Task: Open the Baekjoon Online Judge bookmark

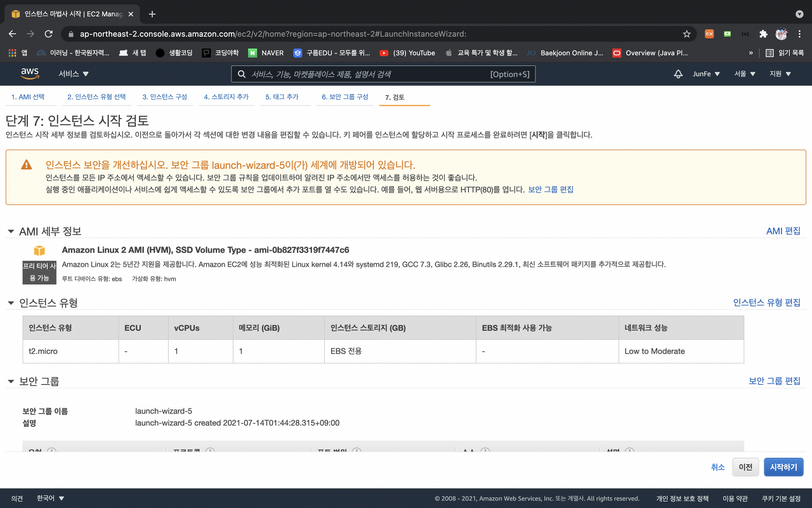Action: click(566, 53)
